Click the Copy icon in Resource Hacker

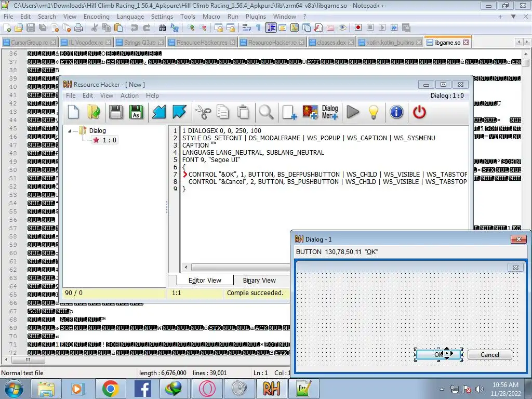click(x=223, y=112)
